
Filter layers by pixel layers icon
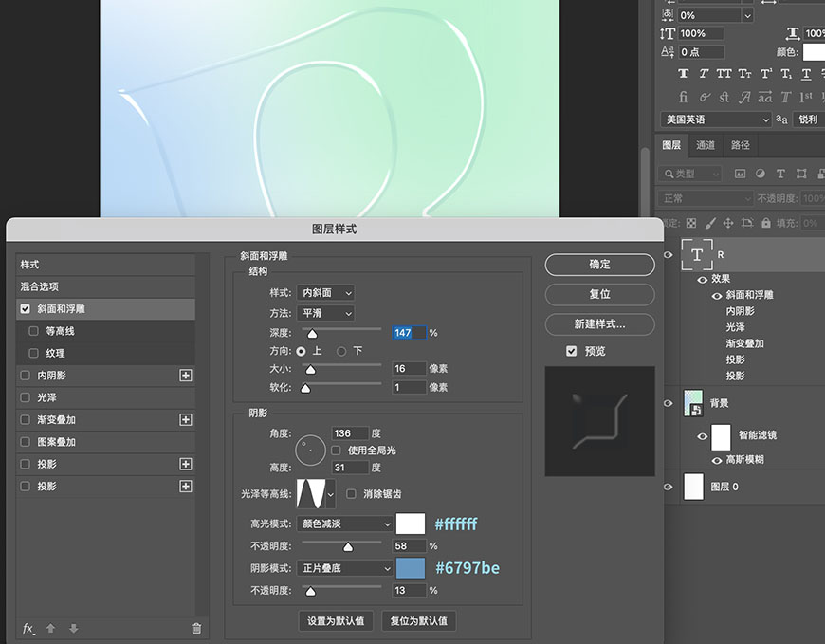tap(740, 174)
